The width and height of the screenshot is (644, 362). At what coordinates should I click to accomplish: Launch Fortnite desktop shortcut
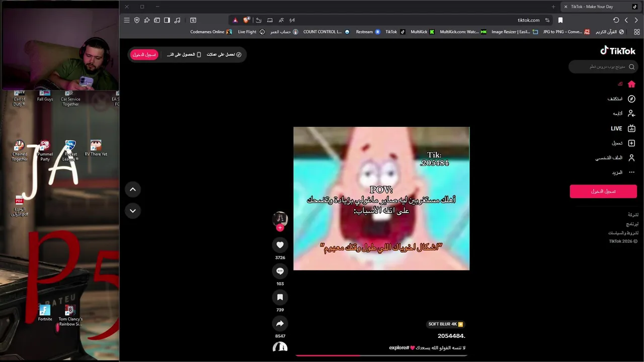(x=45, y=313)
